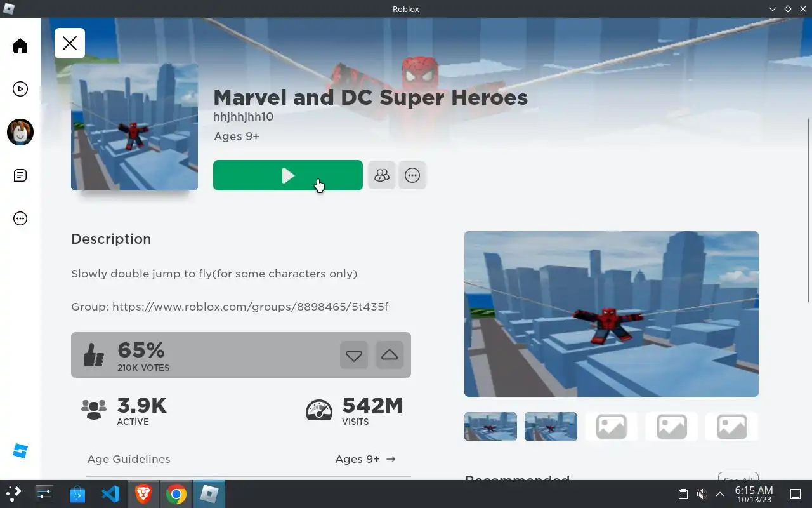Click the 65% rating text
The image size is (812, 508).
click(141, 350)
